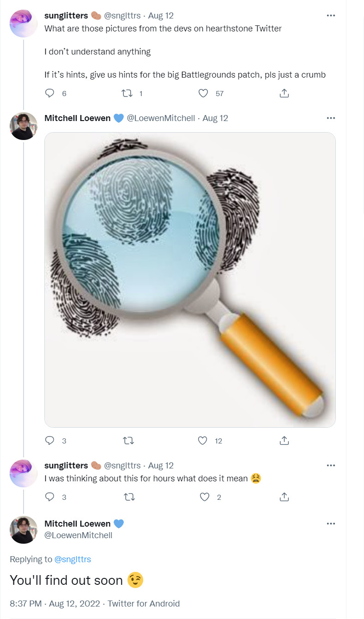
Task: Retweet sunglitters' tweet about Battlegrounds patch hints
Action: tap(127, 93)
